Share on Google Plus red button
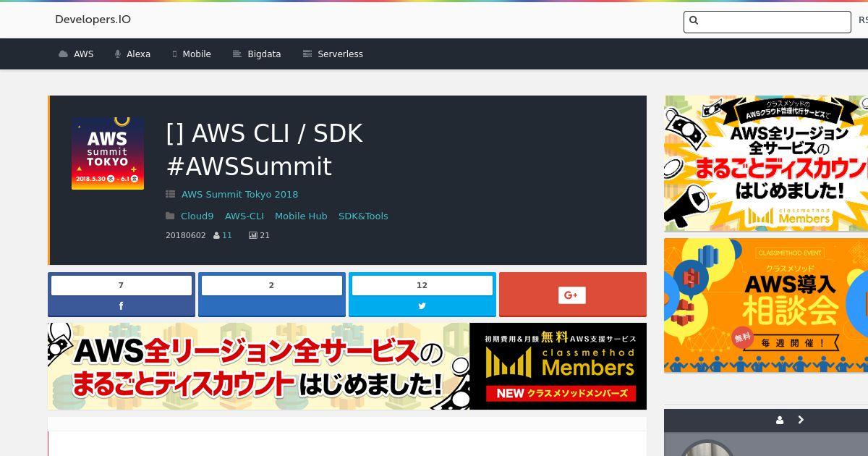The height and width of the screenshot is (456, 868). coord(573,295)
